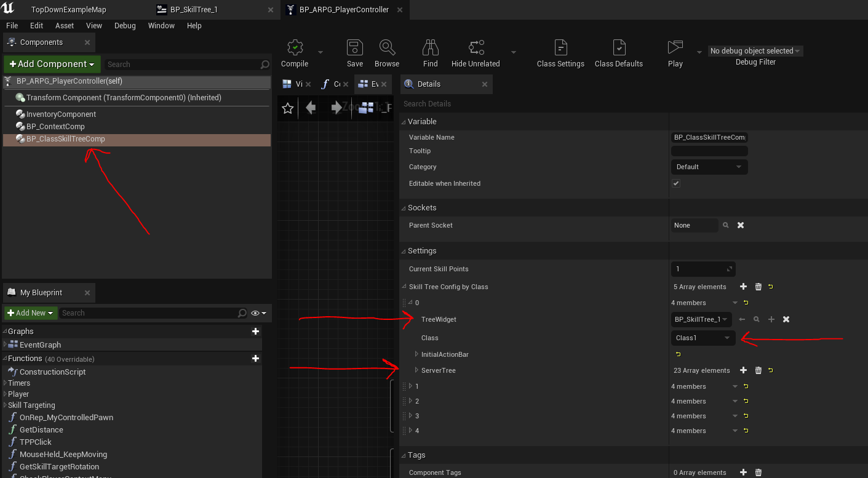Viewport: 868px width, 478px height.
Task: Open BP_SkillTree_1 widget dropdown
Action: (701, 319)
